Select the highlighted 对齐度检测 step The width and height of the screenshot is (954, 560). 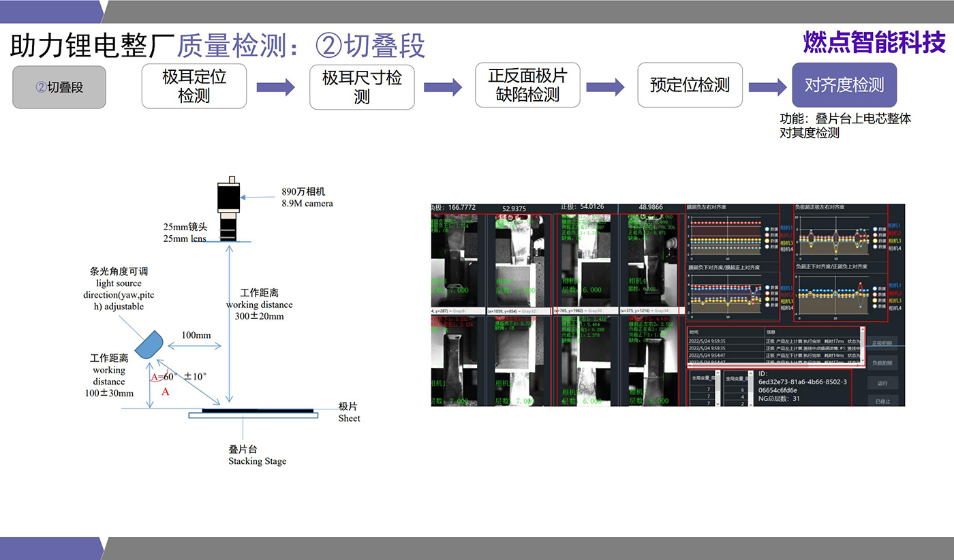click(x=844, y=85)
